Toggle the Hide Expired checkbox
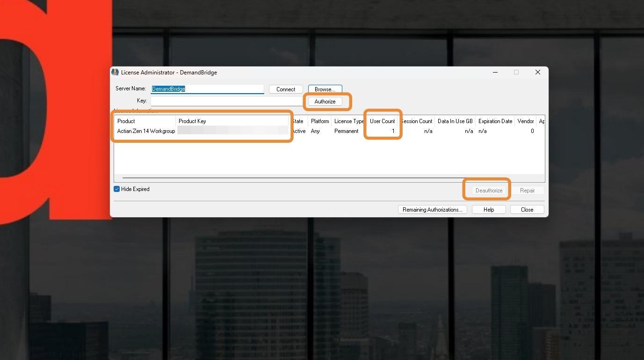Viewport: 644px width, 360px height. point(117,189)
